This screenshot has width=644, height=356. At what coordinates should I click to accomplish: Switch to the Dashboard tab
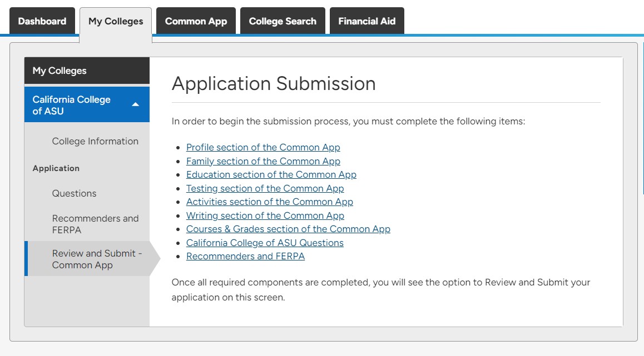[x=42, y=21]
